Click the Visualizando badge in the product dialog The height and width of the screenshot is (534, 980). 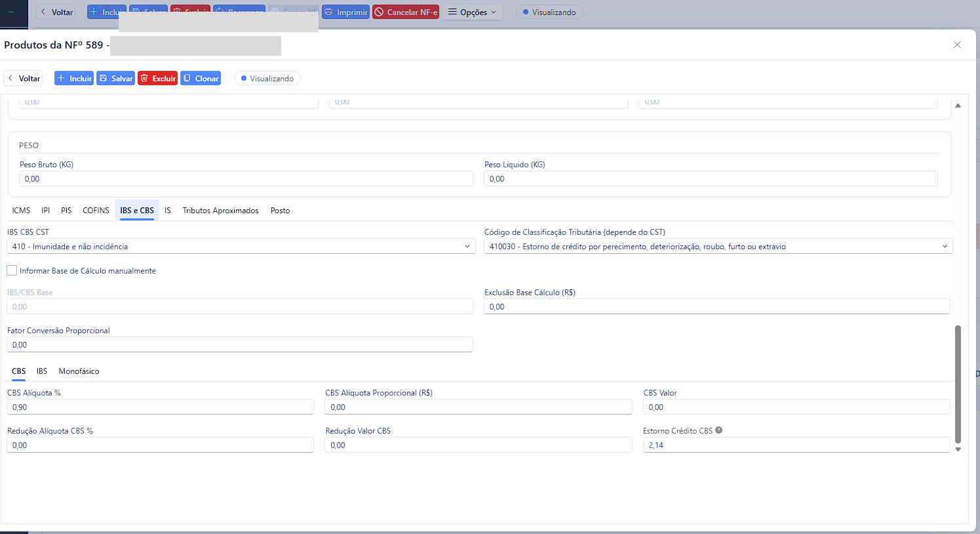267,78
